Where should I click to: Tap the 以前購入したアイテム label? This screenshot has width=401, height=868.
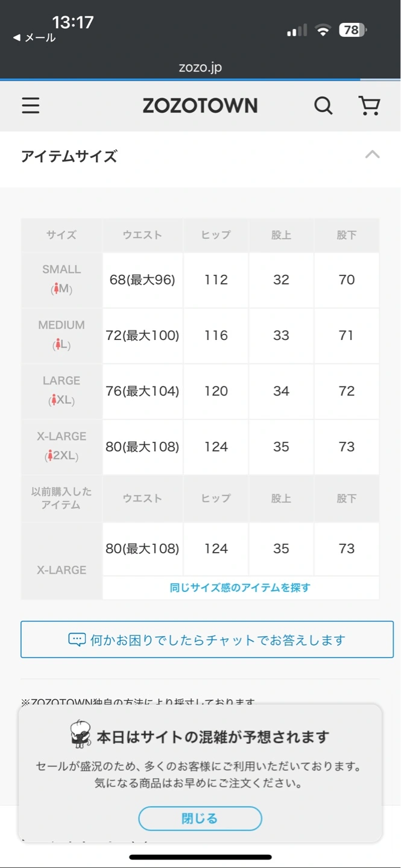coord(62,498)
